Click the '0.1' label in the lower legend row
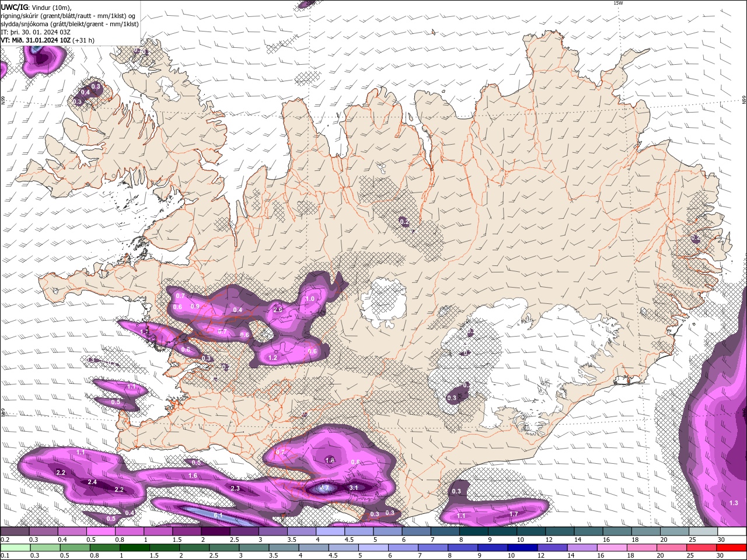 point(5,555)
